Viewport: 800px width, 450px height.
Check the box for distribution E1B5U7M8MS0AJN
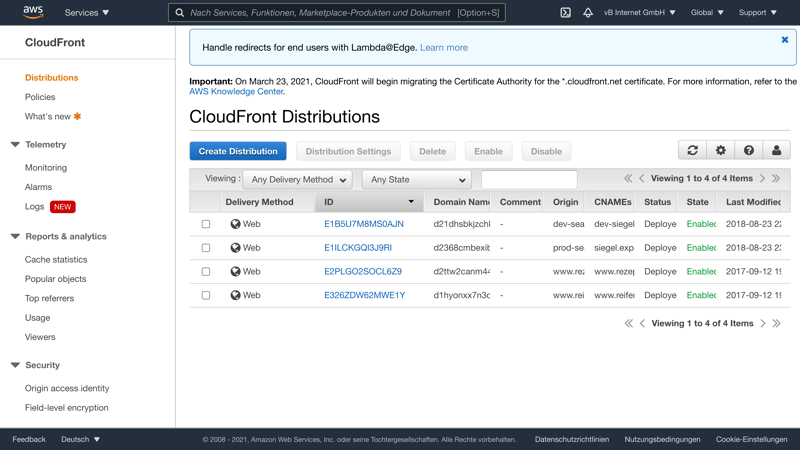tap(206, 224)
